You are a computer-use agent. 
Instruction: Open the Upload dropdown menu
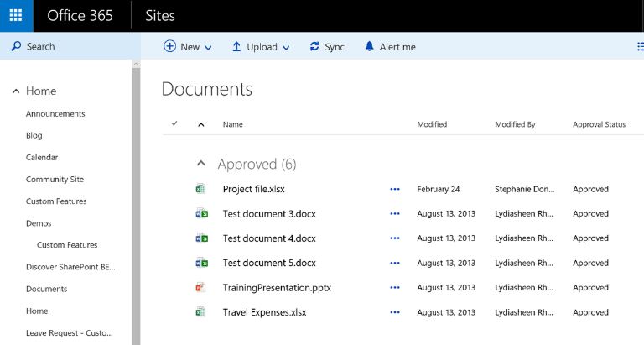(x=261, y=47)
